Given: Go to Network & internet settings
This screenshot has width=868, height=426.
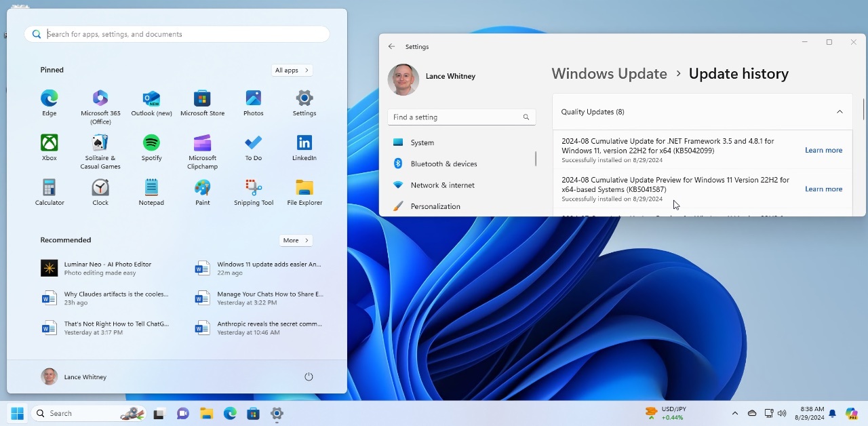Looking at the screenshot, I should pyautogui.click(x=442, y=185).
